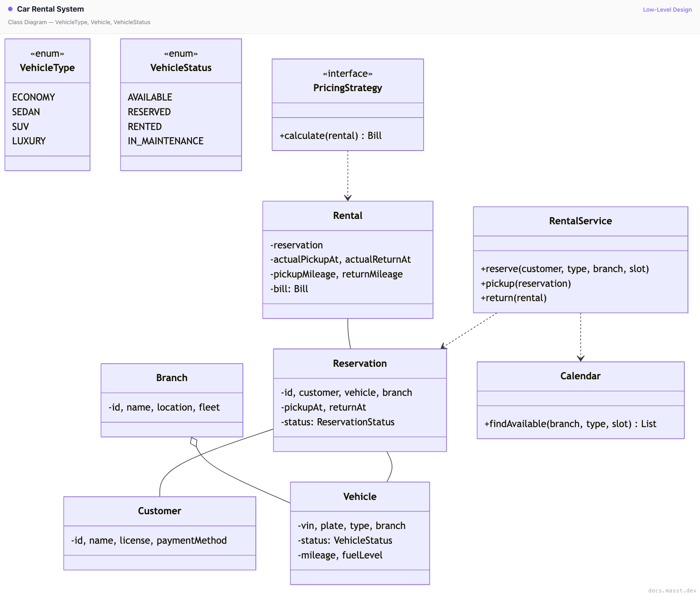Click the +return(rental) method
This screenshot has width=700, height=596.
tap(514, 298)
